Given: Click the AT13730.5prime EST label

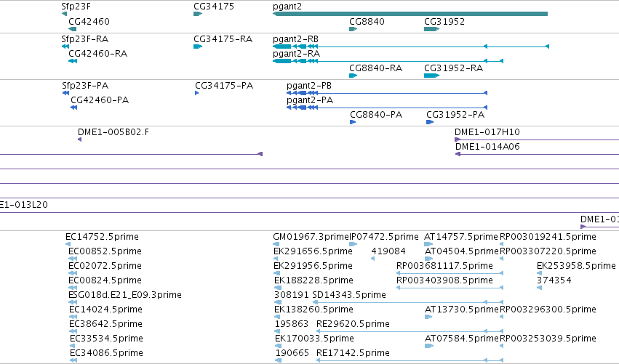Looking at the screenshot, I should click(462, 310).
